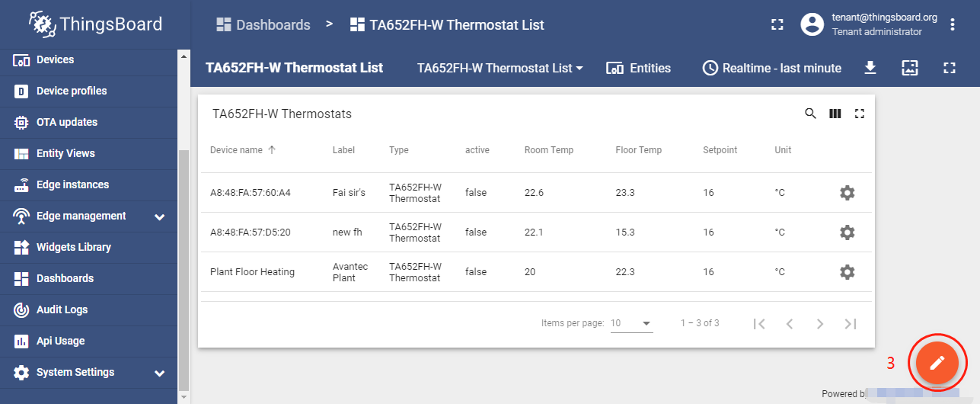Sort by Floor Temp column header
The width and height of the screenshot is (980, 404).
click(x=639, y=150)
